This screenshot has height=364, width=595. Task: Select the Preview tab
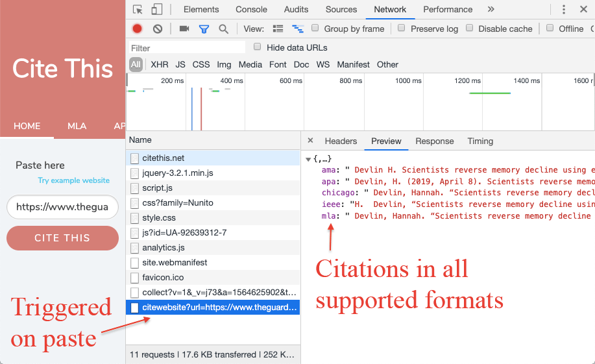tap(386, 141)
